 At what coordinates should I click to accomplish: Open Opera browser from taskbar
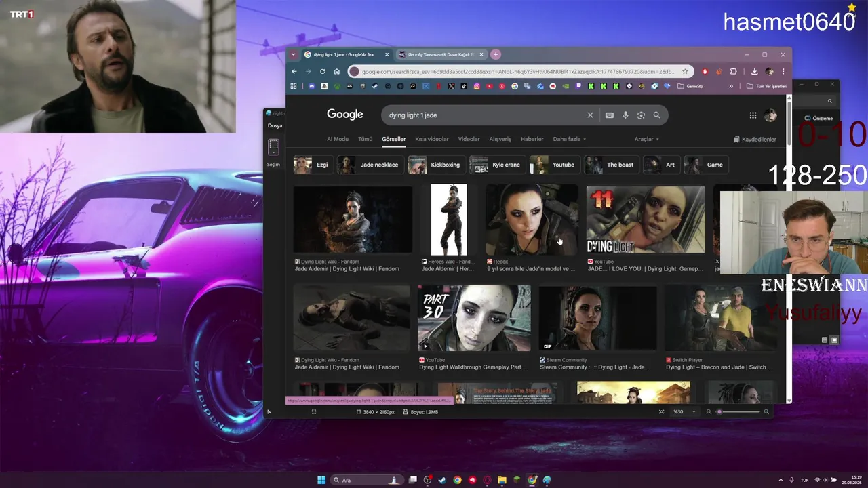(487, 480)
